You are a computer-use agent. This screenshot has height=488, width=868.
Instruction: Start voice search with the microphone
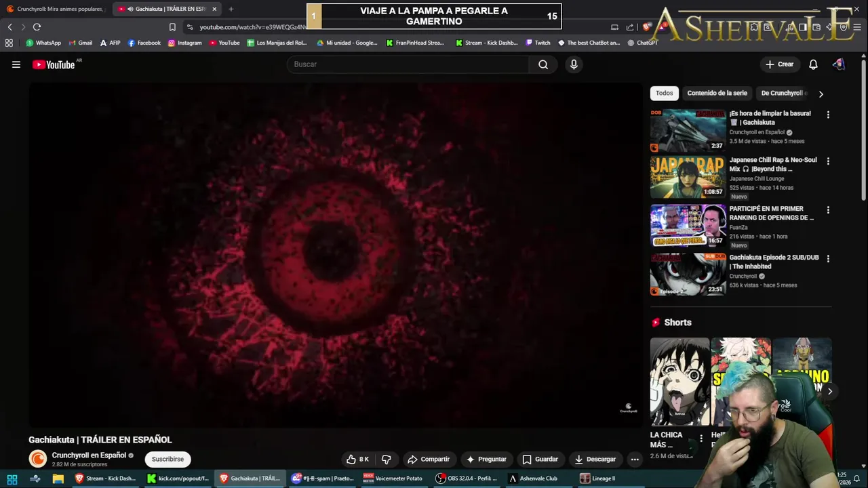574,64
